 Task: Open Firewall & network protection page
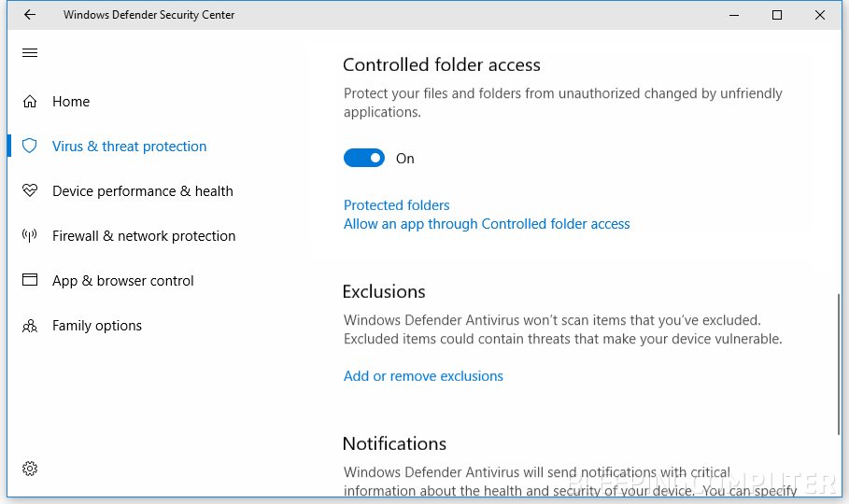click(x=144, y=236)
